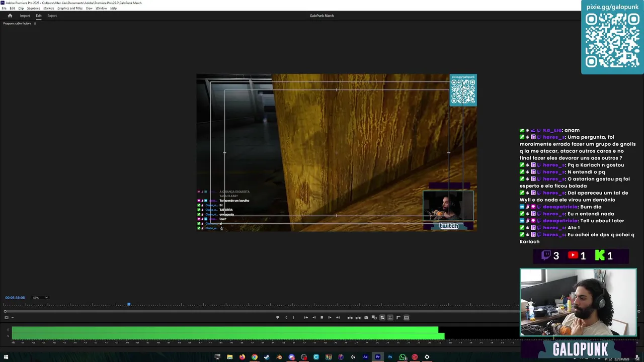The width and height of the screenshot is (644, 362).
Task: Open the Help menu
Action: coord(113,8)
